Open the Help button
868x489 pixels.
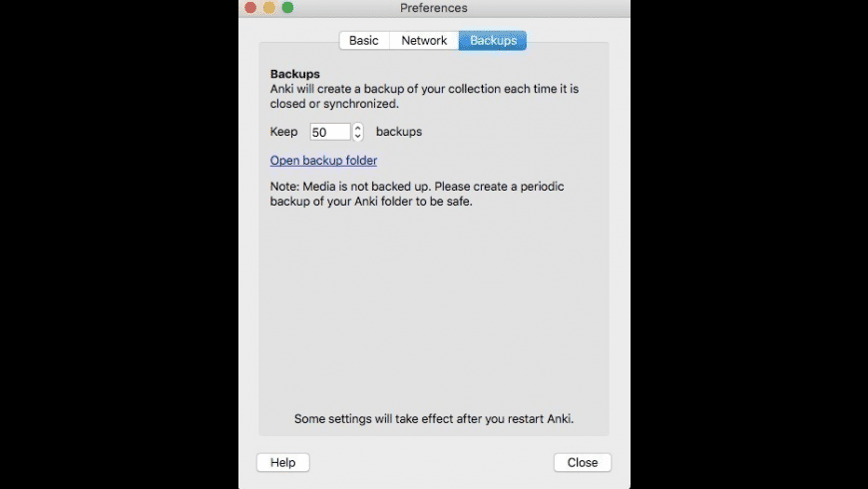click(283, 462)
